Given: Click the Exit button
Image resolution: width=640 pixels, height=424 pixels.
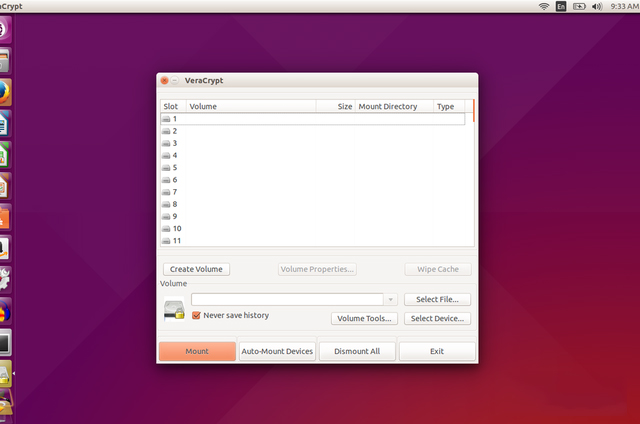Looking at the screenshot, I should click(437, 351).
